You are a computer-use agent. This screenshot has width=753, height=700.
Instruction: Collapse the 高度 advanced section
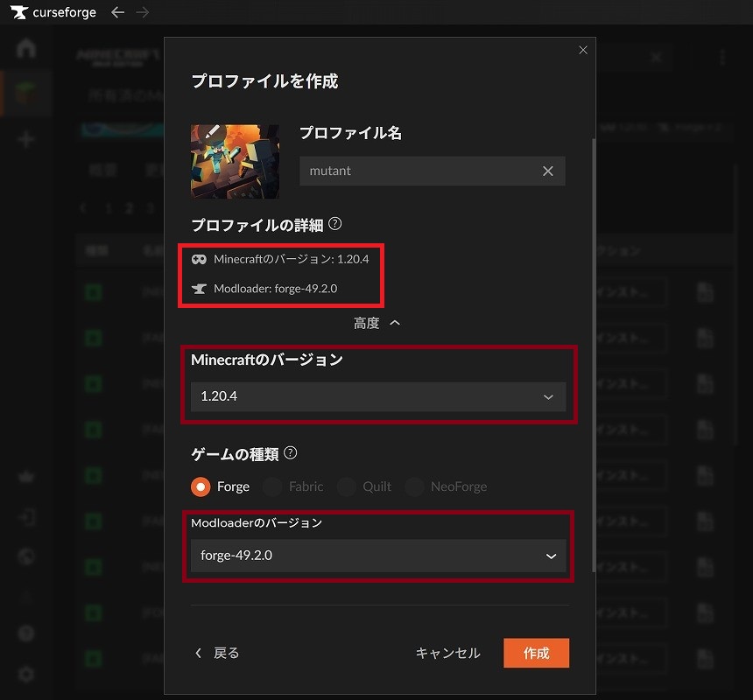(377, 323)
